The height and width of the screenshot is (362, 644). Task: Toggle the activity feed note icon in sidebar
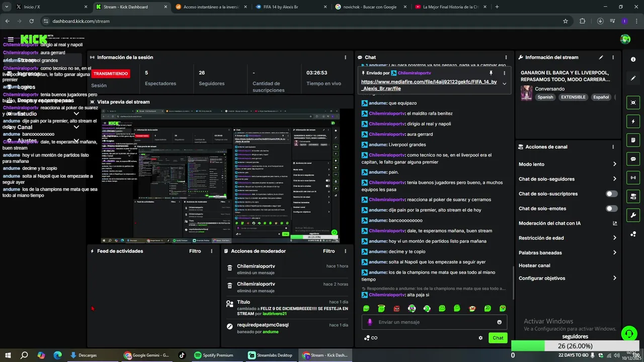[x=633, y=140]
